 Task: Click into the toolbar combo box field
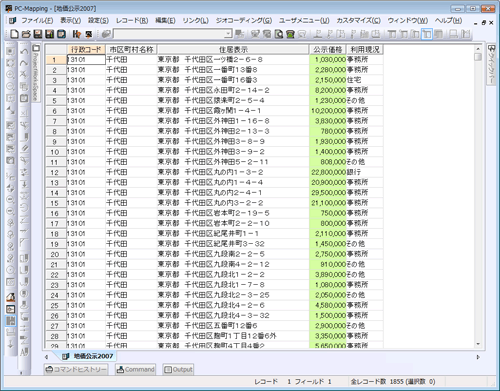(169, 34)
